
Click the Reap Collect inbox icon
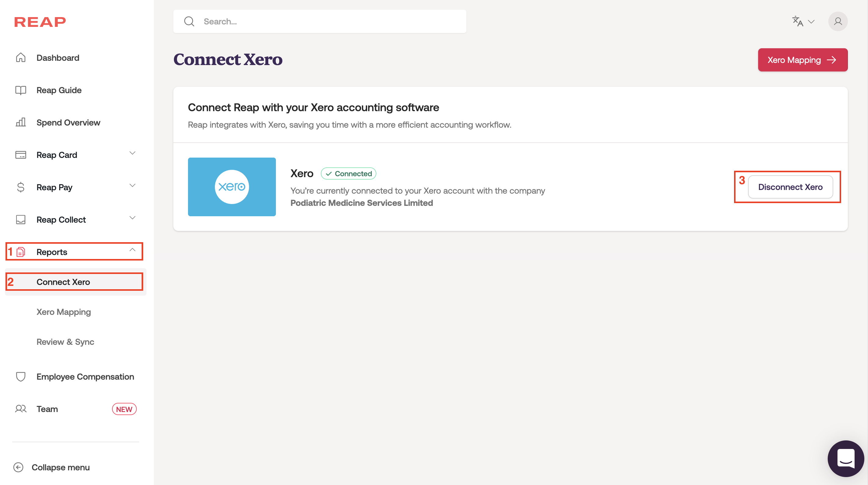coord(20,220)
